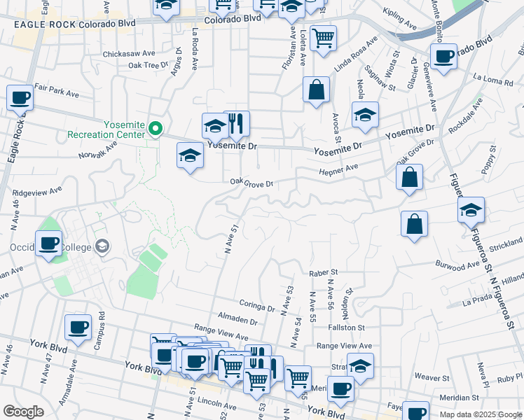Click the Almaden Dr street label
This screenshot has width=524, height=420.
(237, 318)
